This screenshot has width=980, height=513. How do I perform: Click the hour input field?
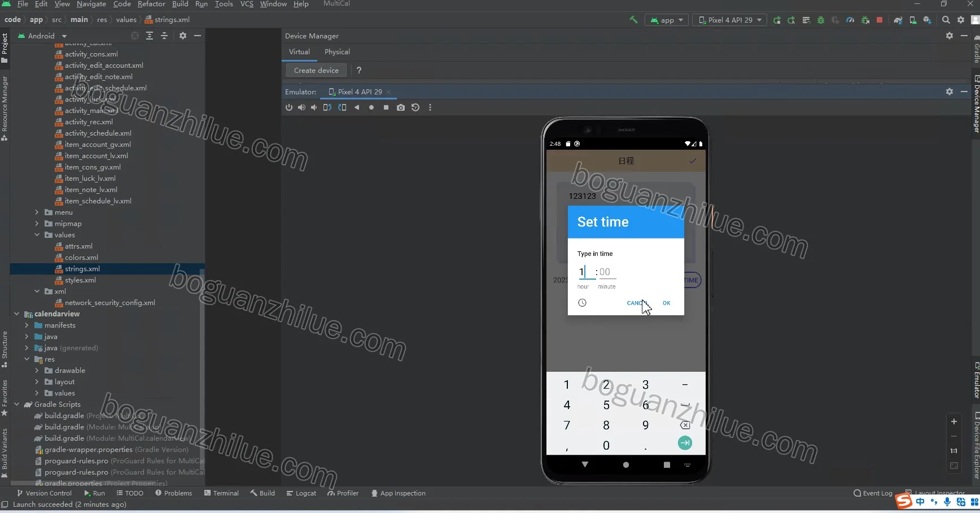pos(587,272)
